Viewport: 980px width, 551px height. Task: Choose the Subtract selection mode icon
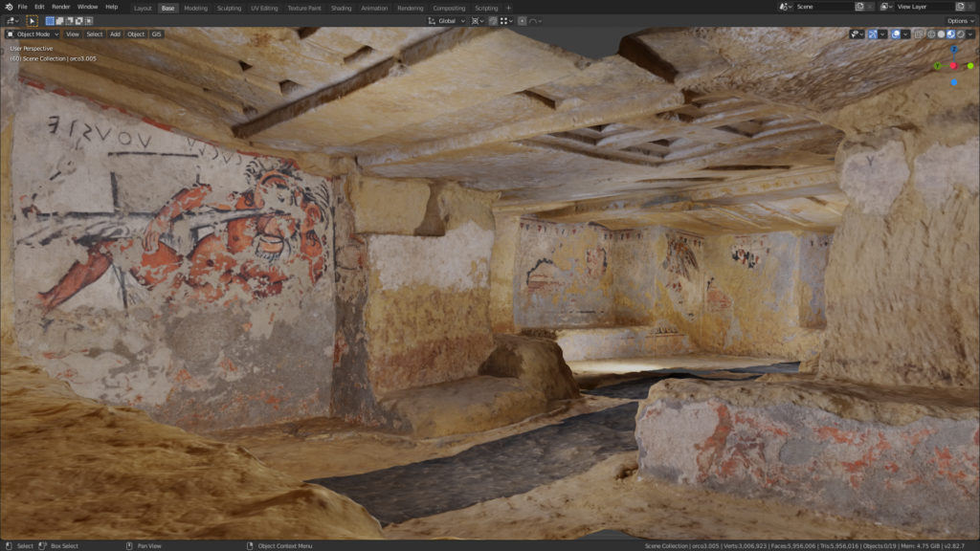(x=69, y=21)
